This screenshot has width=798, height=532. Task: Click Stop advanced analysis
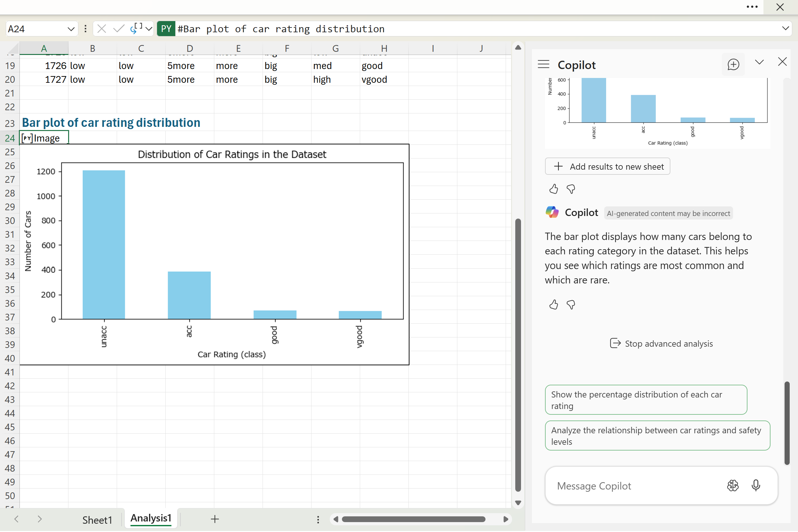pos(661,343)
